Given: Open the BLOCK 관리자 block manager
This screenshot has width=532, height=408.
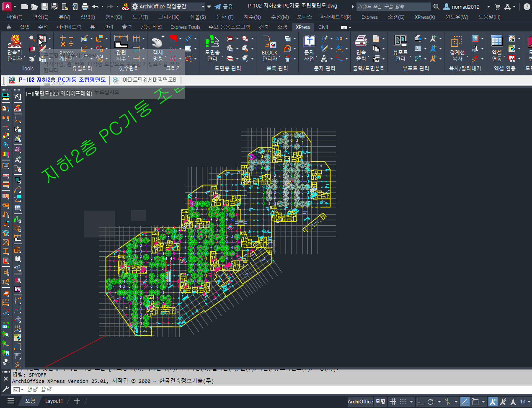Looking at the screenshot, I should tap(270, 48).
